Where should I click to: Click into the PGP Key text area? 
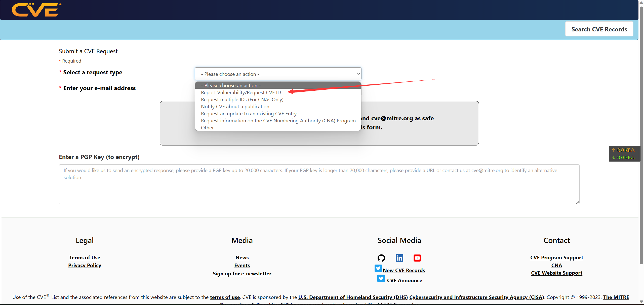pos(319,184)
